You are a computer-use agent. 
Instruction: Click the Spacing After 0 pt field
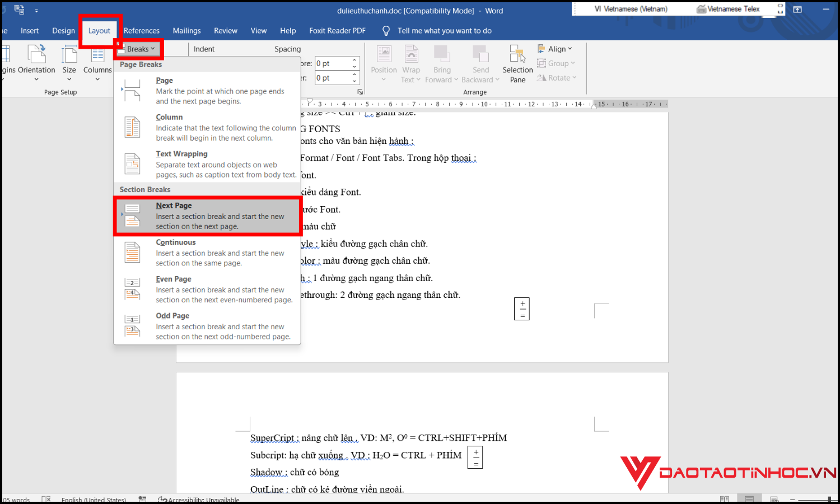[333, 78]
